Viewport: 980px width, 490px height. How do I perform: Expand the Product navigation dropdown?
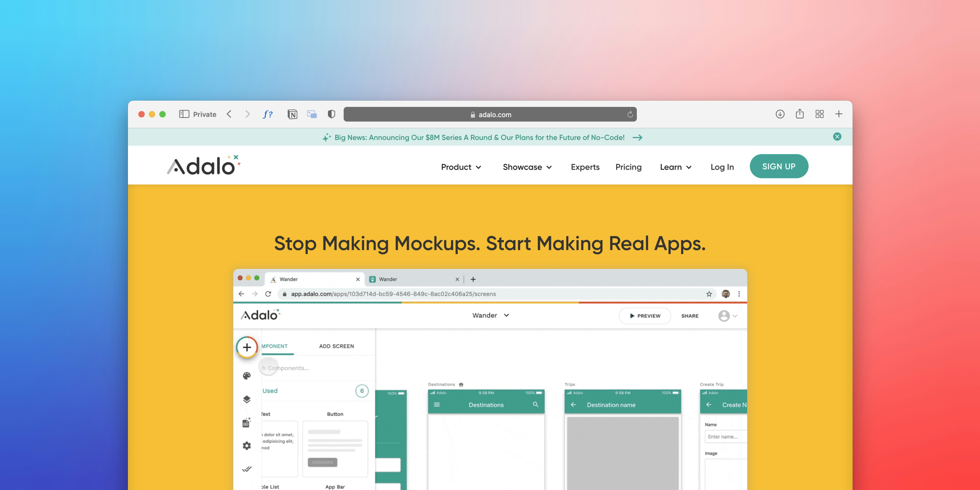click(x=461, y=167)
